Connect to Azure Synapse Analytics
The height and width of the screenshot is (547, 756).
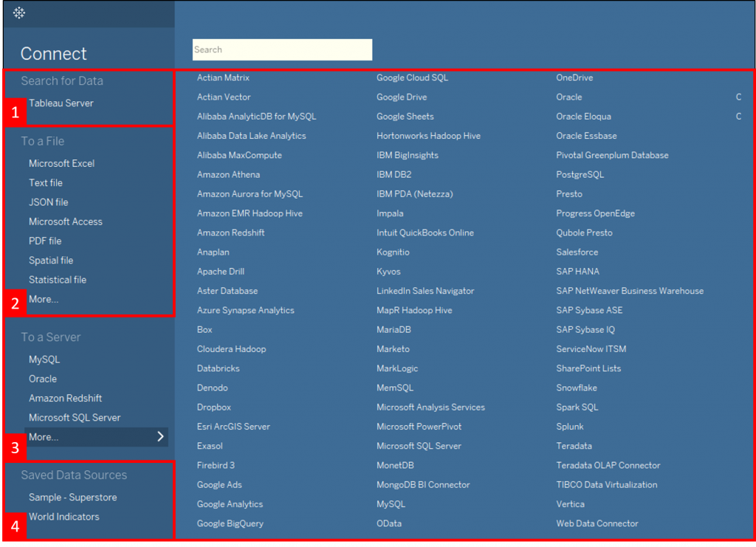tap(245, 310)
